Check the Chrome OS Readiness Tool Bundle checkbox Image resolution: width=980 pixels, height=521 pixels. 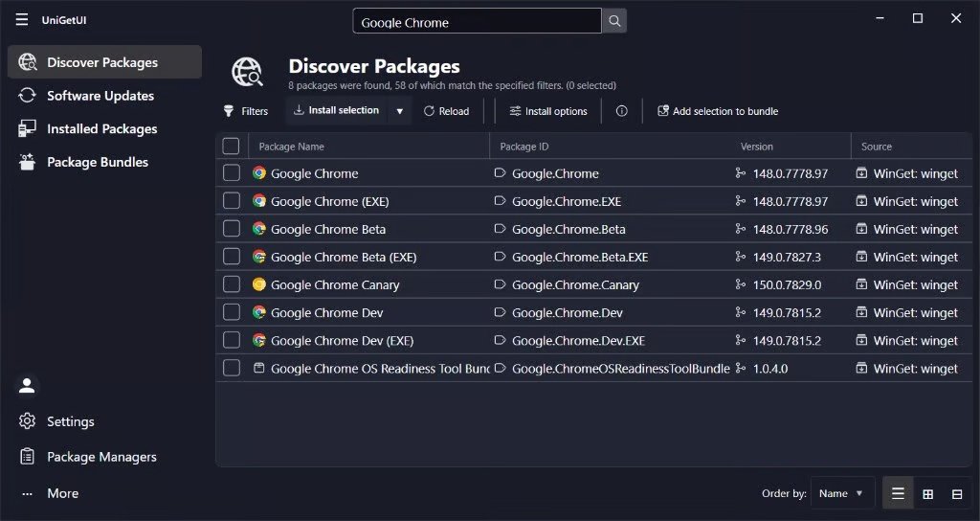coord(232,367)
